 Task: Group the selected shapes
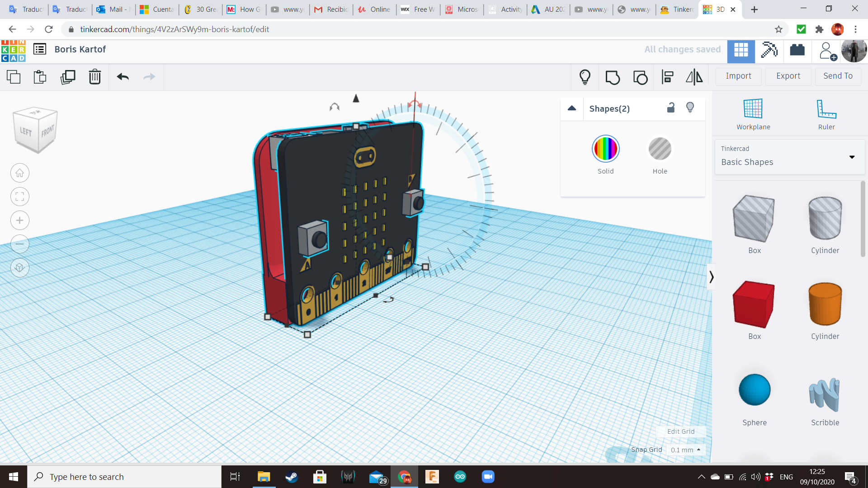click(x=613, y=77)
